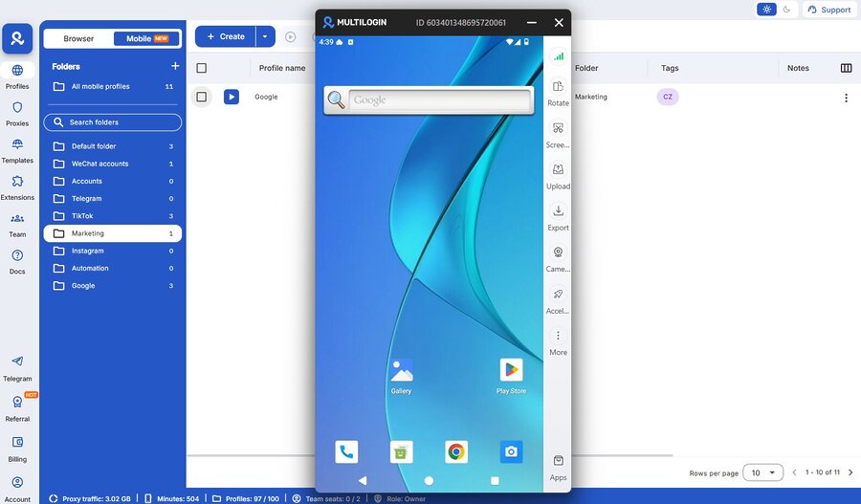Click the Search folders input field
Image resolution: width=861 pixels, height=504 pixels.
(112, 122)
